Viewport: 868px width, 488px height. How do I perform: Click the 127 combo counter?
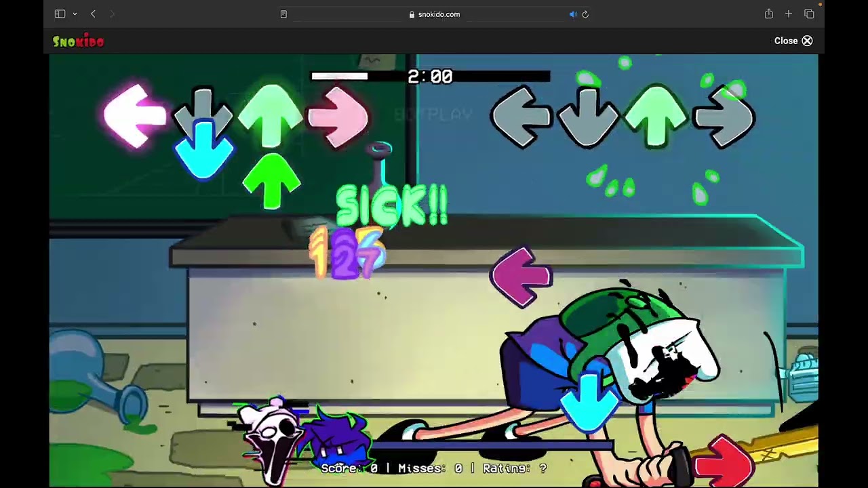click(347, 253)
